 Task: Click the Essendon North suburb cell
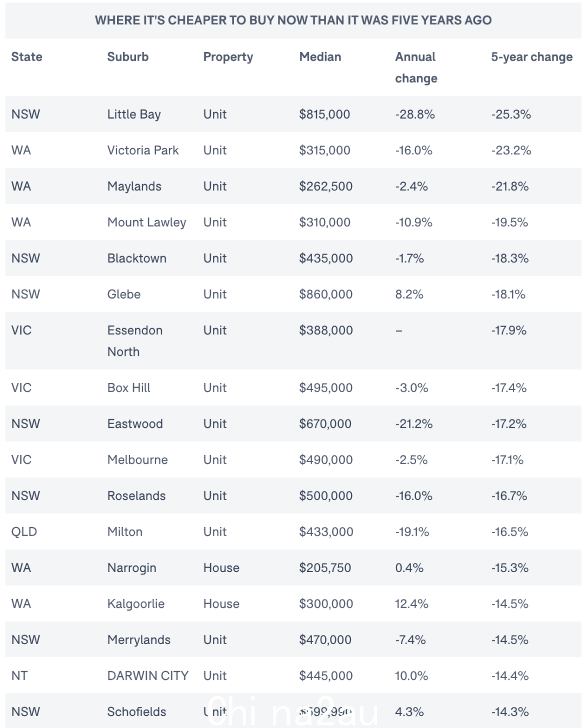(135, 341)
